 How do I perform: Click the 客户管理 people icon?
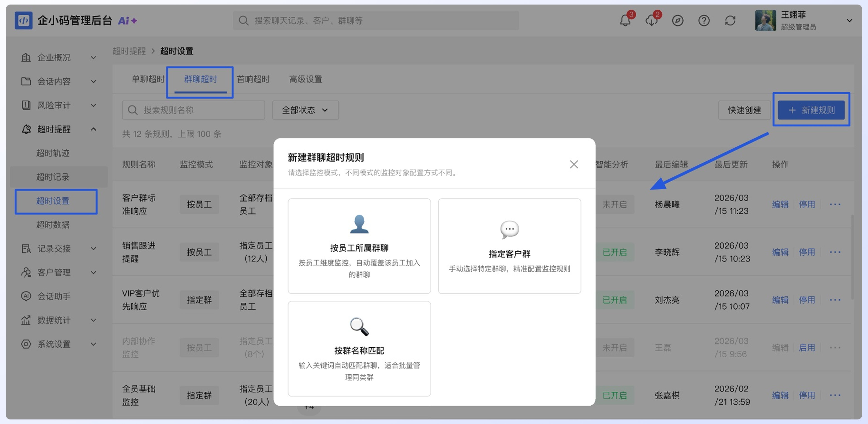pos(26,272)
